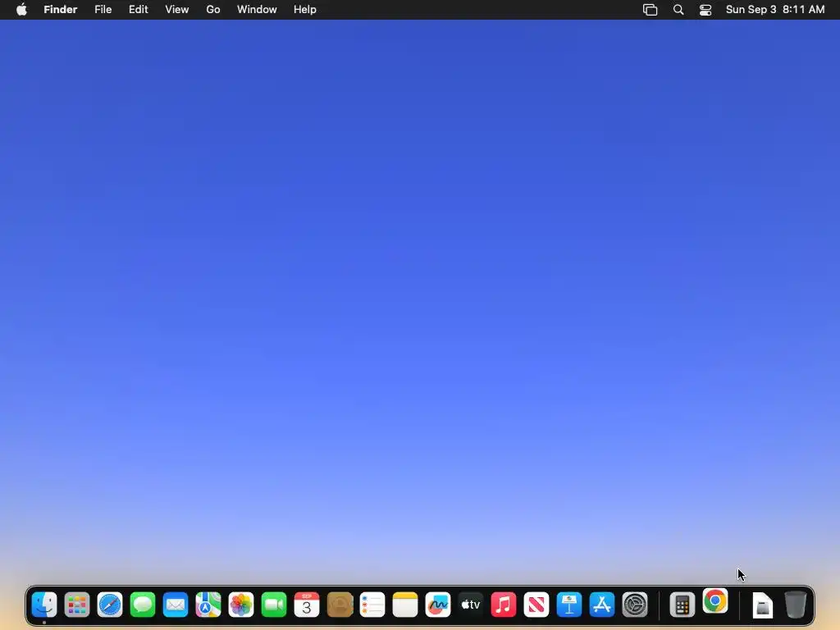Screen dimensions: 840x630
Task: Launch Maps from the Dock
Action: pyautogui.click(x=208, y=605)
